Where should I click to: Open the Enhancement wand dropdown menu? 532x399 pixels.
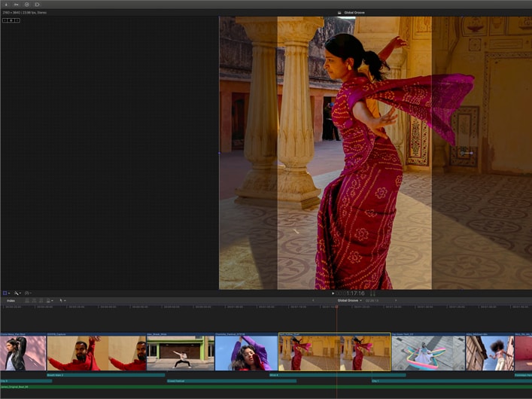(x=17, y=293)
